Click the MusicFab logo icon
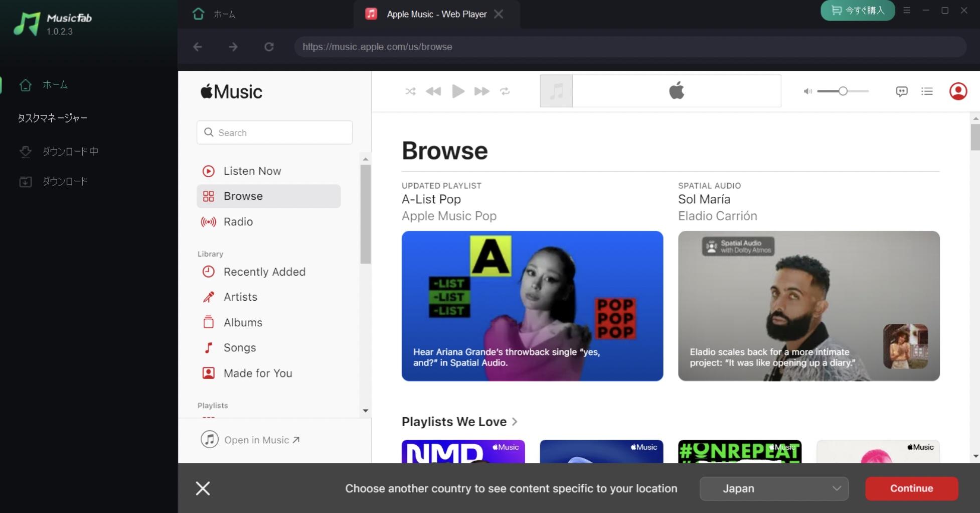This screenshot has height=513, width=980. click(27, 24)
